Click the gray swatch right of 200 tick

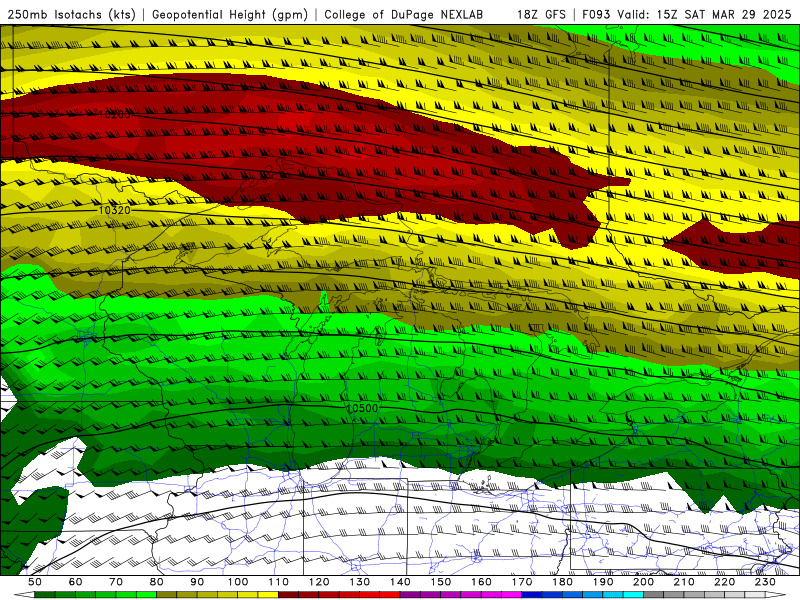tap(654, 595)
